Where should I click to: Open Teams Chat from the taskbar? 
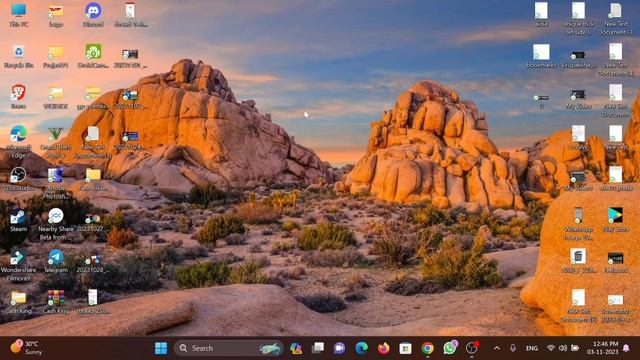click(x=339, y=348)
